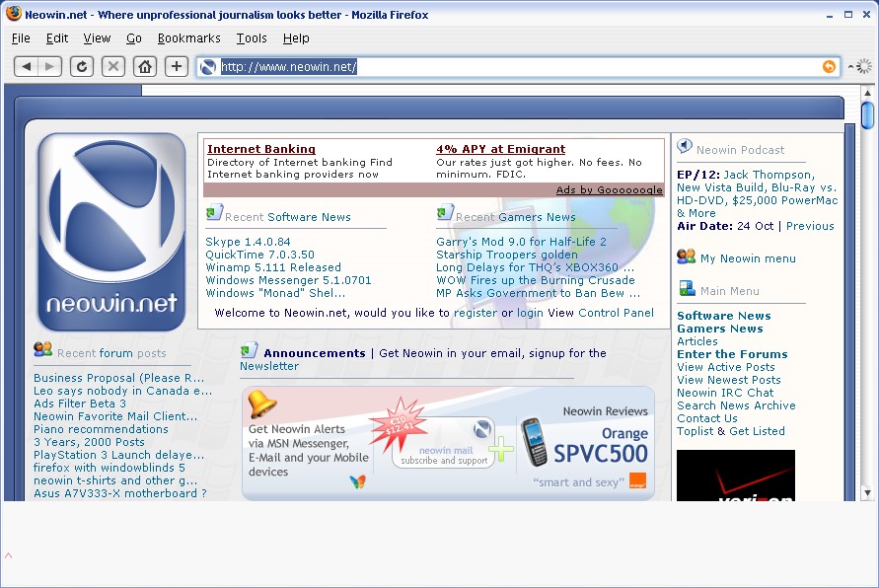Click the MSN butterfly icon
The height and width of the screenshot is (588, 879).
pyautogui.click(x=357, y=480)
